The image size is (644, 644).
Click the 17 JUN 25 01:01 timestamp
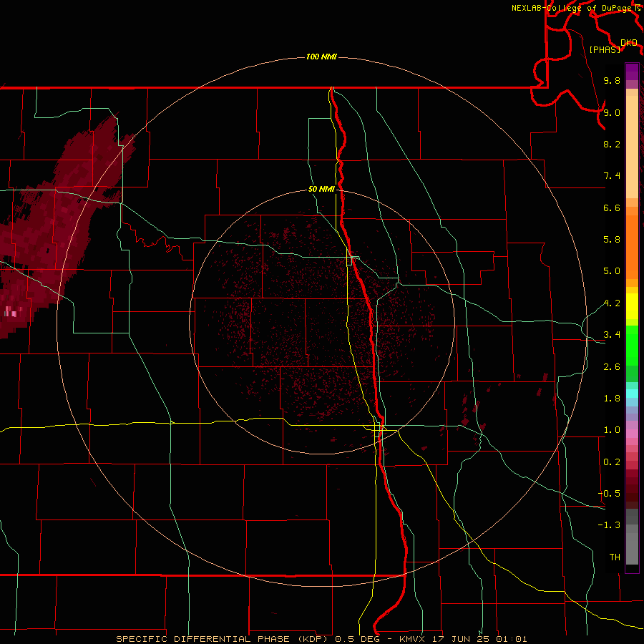point(479,639)
